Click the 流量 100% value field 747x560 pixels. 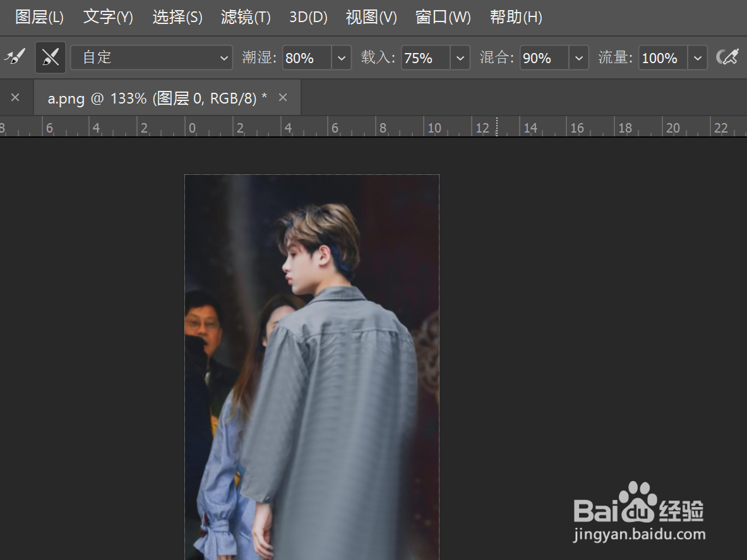pyautogui.click(x=662, y=57)
